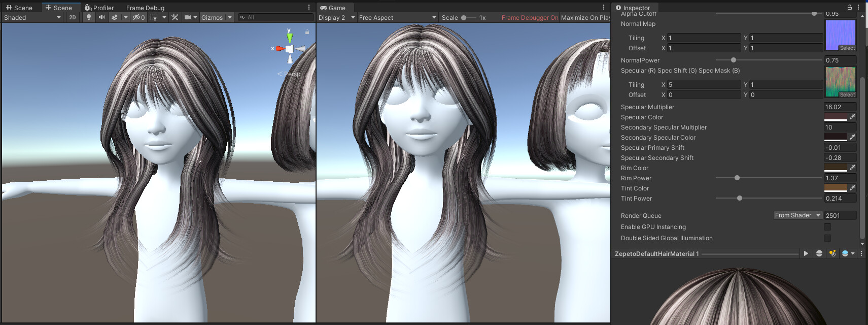868x325 pixels.
Task: Click Select on the Normal Map texture
Action: click(847, 48)
